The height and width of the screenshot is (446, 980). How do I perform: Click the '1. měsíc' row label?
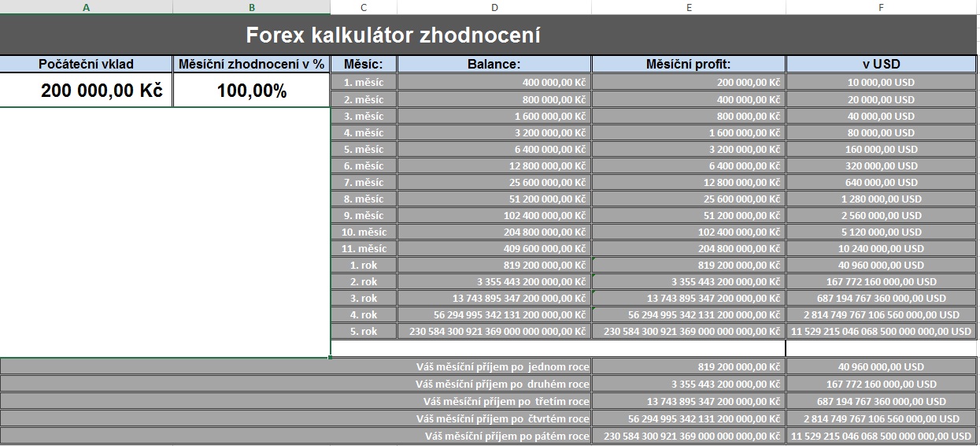pyautogui.click(x=364, y=82)
